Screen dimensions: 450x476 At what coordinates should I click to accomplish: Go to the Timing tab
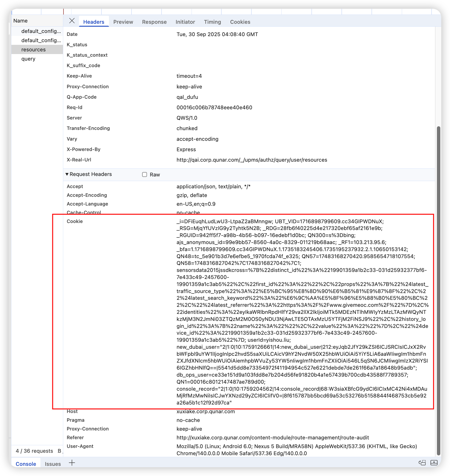[212, 22]
